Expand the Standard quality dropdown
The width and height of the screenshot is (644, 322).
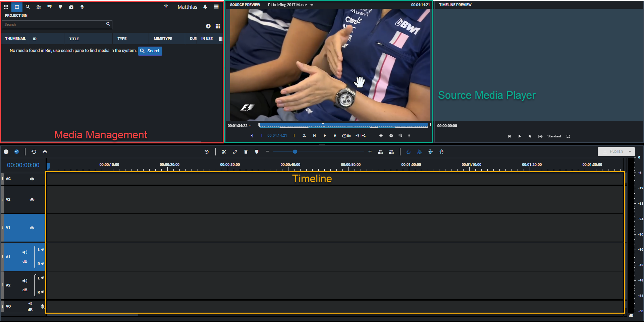click(x=554, y=136)
